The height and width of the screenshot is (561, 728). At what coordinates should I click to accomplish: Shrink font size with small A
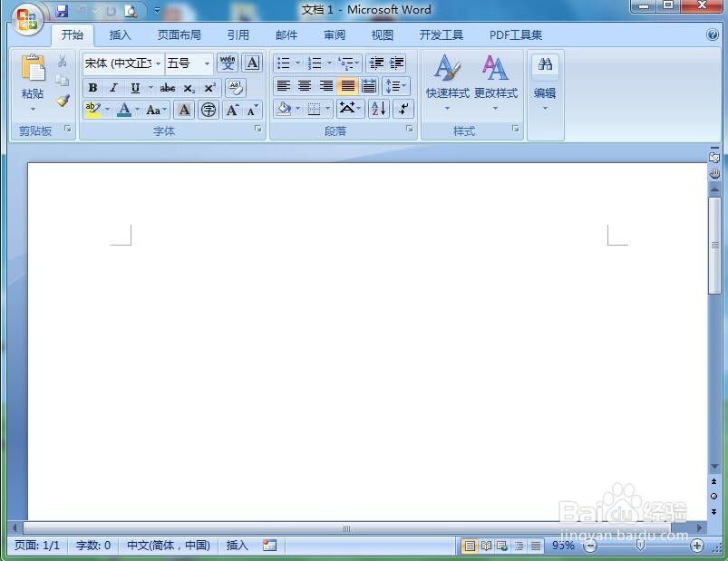click(x=252, y=110)
